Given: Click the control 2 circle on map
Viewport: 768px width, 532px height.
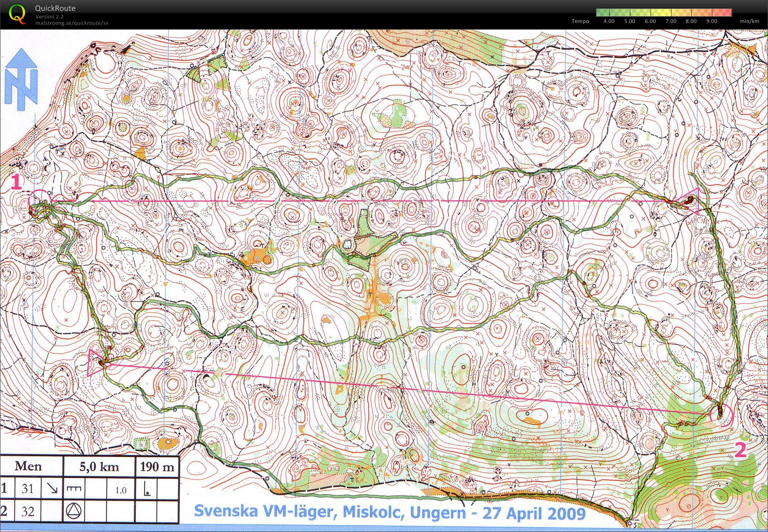Looking at the screenshot, I should (721, 414).
